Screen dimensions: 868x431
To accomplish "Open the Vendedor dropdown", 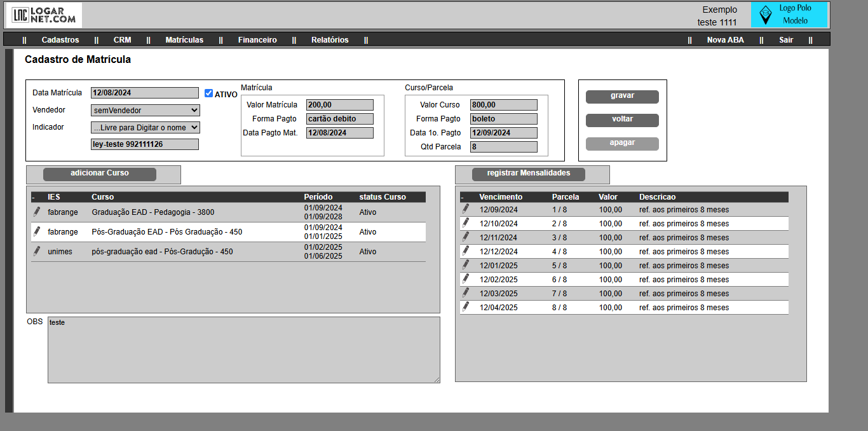I will [145, 110].
